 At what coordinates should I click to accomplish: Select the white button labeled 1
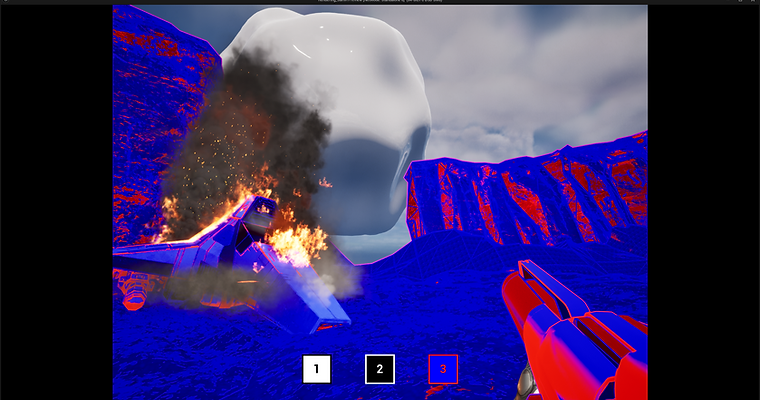pos(317,369)
